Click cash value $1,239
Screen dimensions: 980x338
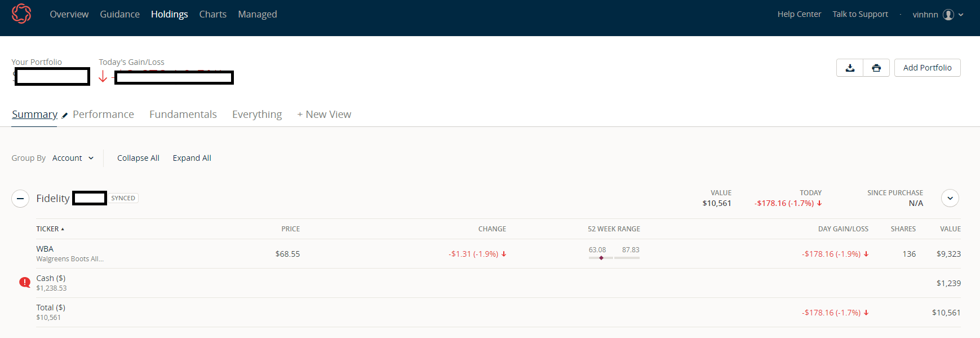948,283
